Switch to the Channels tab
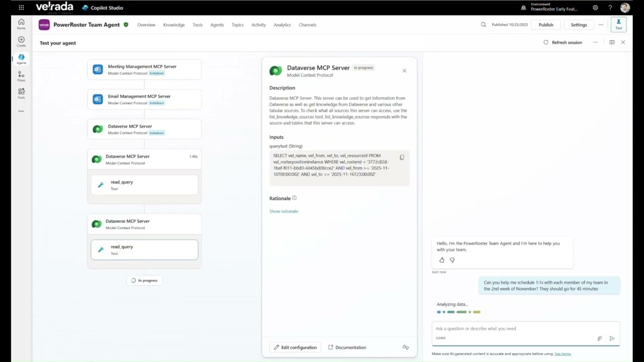The height and width of the screenshot is (362, 644). tap(307, 25)
